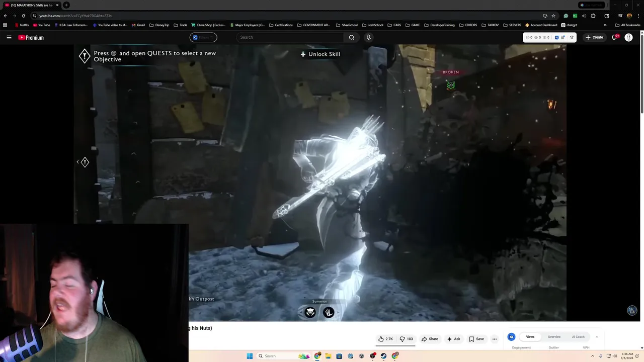Open the more actions ellipsis under video

pos(494,339)
